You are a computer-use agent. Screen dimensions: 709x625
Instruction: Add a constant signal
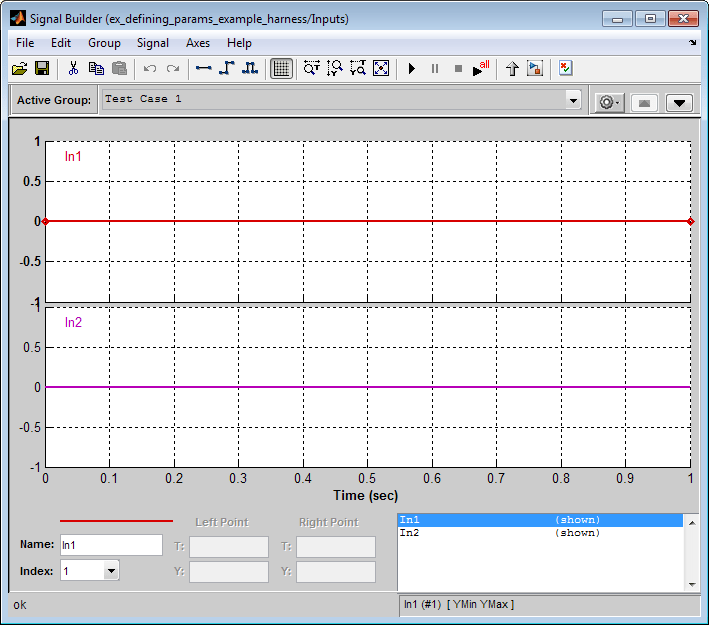203,69
